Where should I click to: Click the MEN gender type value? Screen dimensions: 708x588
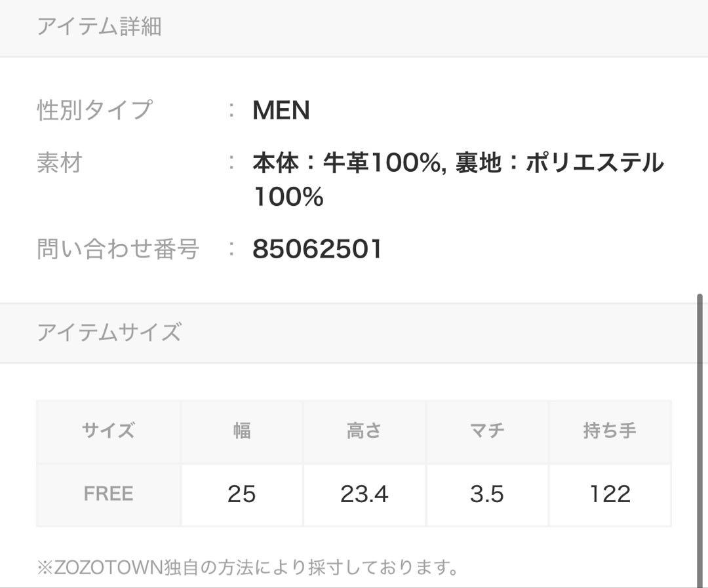(281, 110)
